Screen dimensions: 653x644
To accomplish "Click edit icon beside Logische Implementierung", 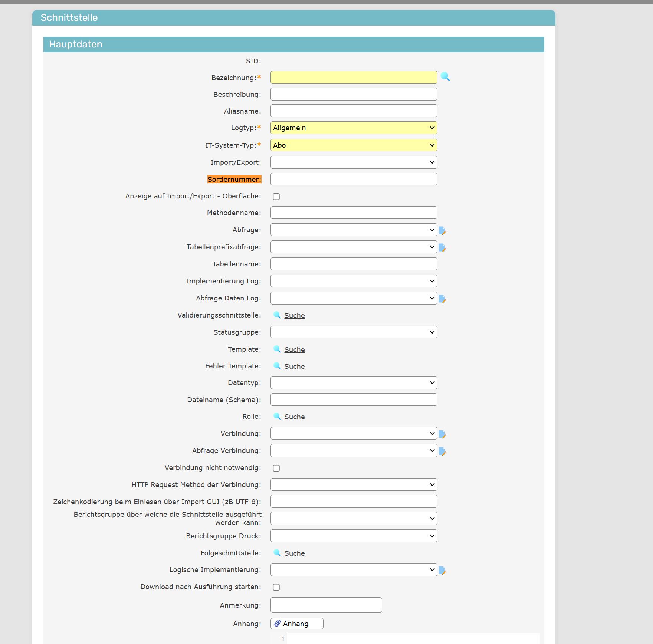I will (x=442, y=570).
